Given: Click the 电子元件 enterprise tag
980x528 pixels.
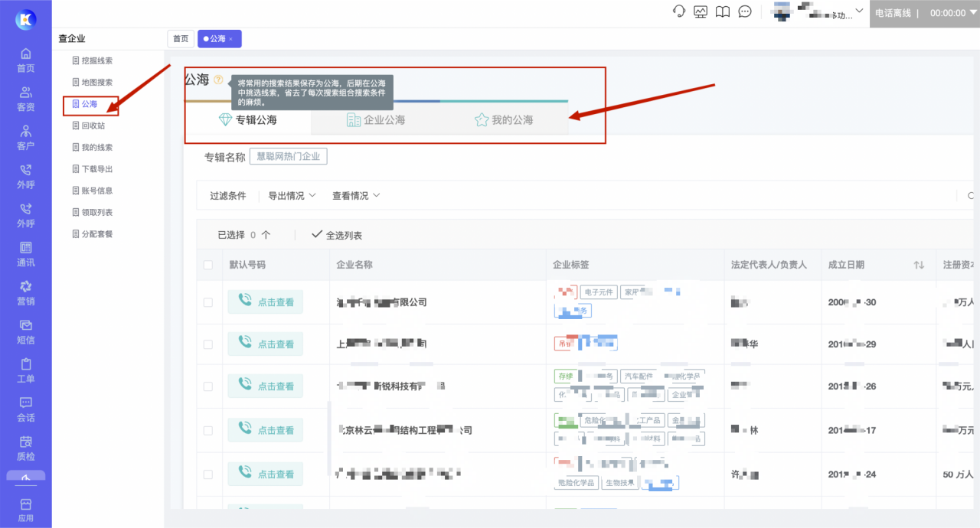Looking at the screenshot, I should click(x=598, y=292).
